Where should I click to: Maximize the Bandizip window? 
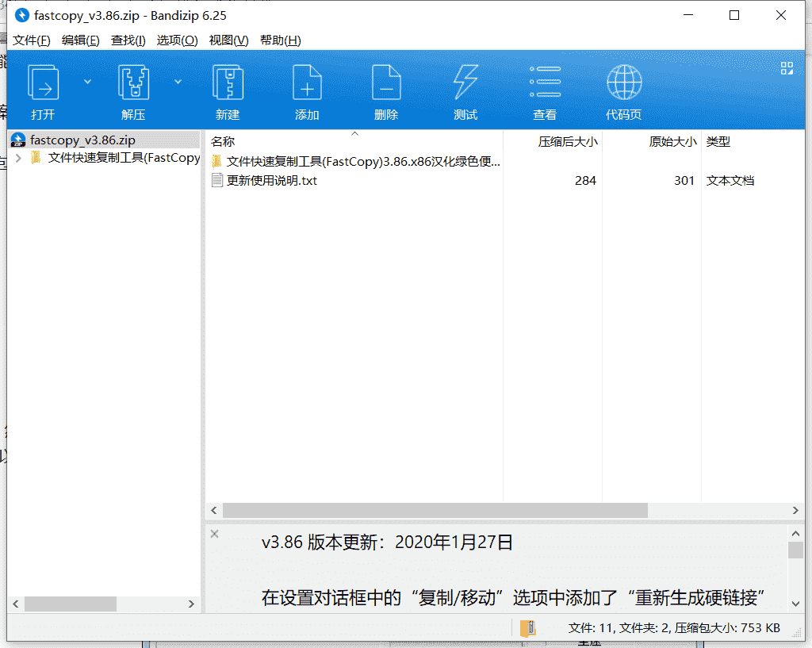click(733, 16)
